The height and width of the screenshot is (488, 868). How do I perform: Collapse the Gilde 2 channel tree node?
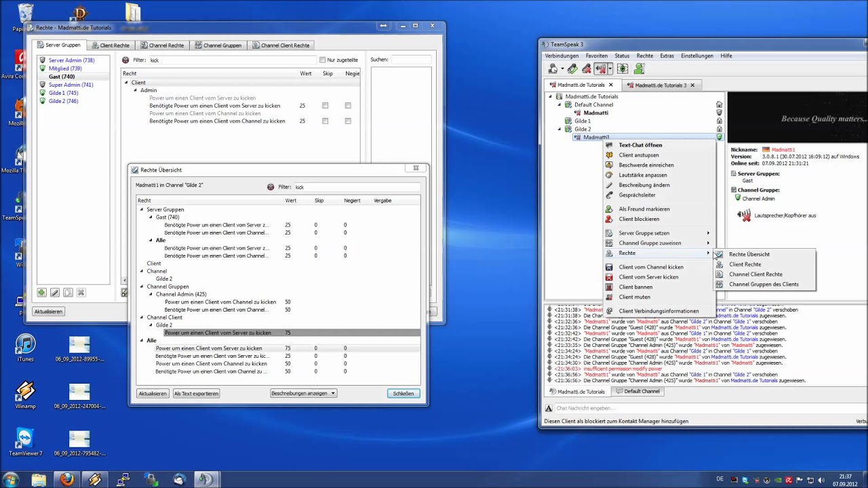click(x=559, y=129)
